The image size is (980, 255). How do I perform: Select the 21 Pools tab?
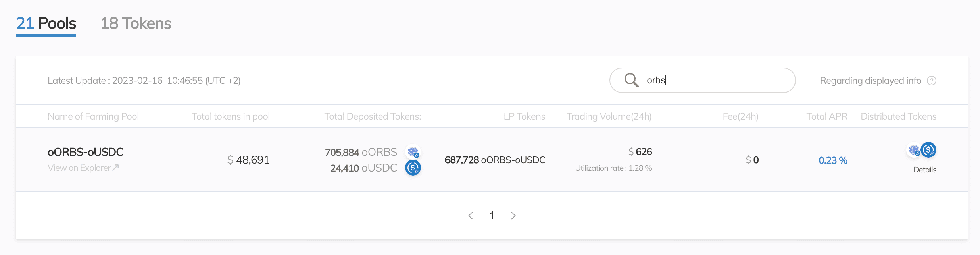point(46,23)
